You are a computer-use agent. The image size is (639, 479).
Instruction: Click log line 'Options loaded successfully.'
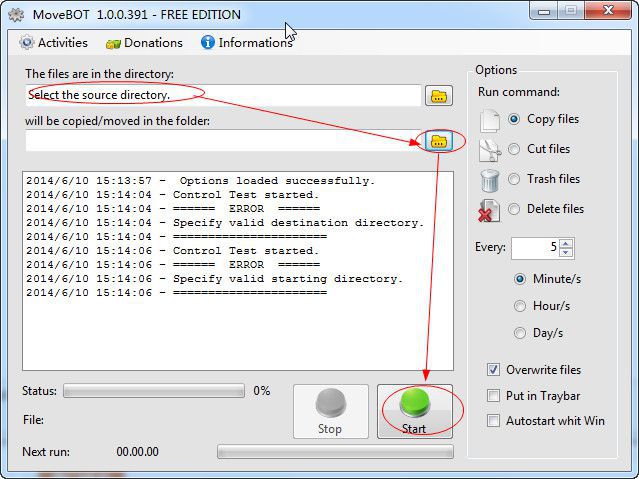[x=201, y=181]
